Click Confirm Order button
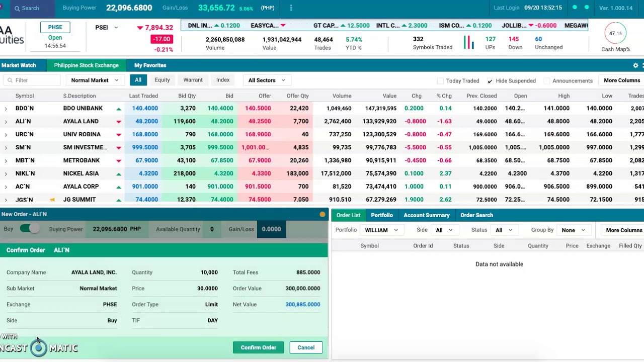 pos(259,347)
